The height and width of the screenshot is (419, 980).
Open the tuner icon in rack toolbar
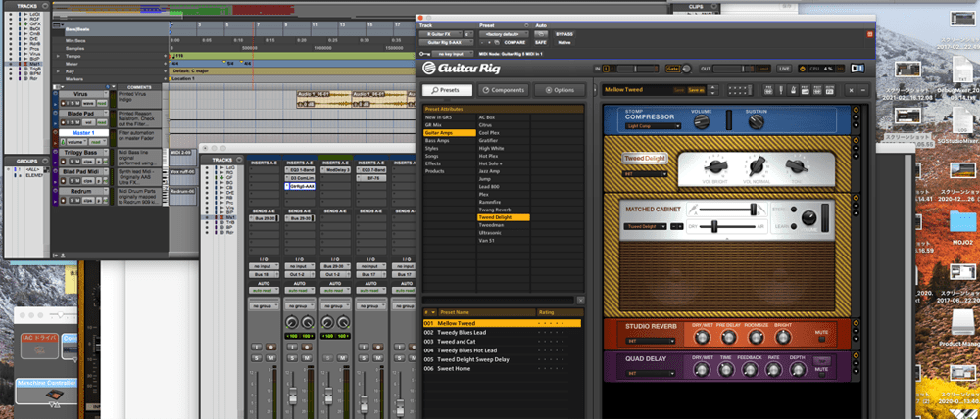click(x=781, y=90)
